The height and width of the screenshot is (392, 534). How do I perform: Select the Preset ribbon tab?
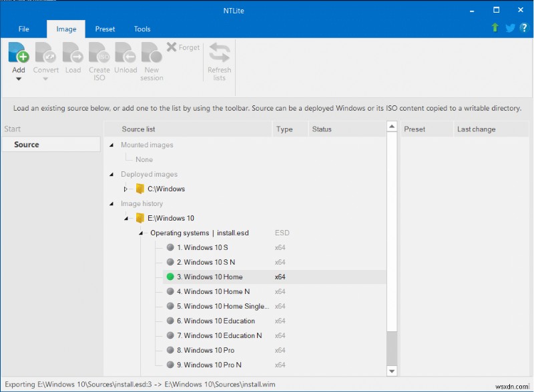(105, 29)
